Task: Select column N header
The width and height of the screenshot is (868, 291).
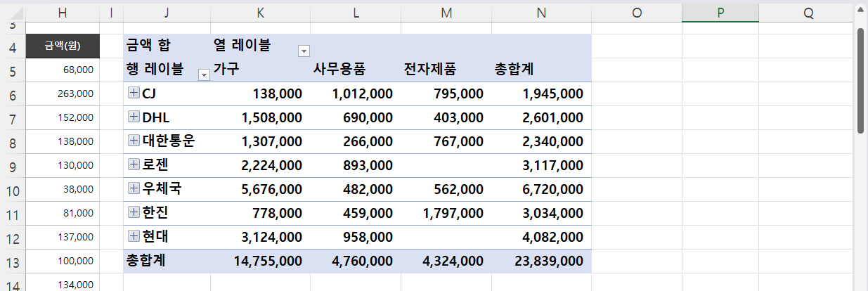Action: point(541,13)
